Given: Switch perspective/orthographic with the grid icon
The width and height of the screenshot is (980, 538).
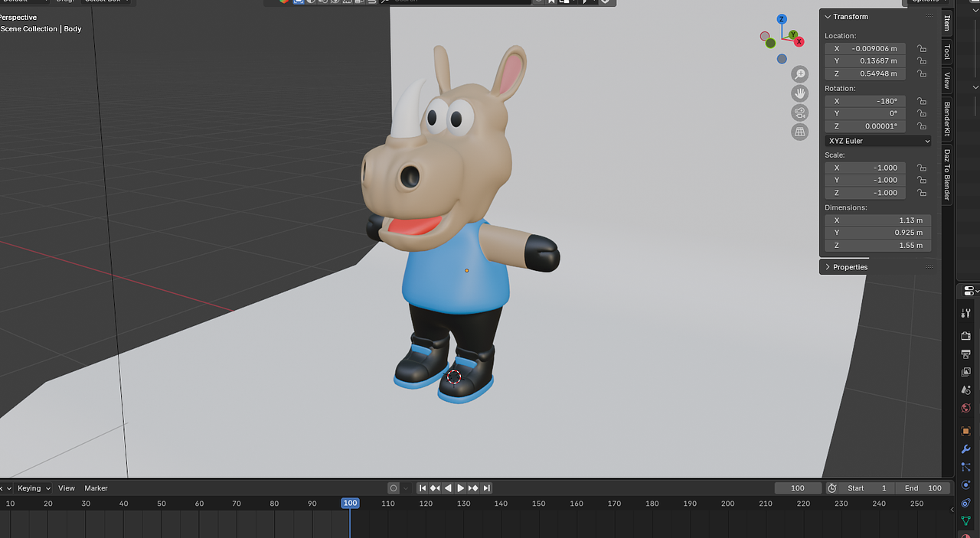Looking at the screenshot, I should pos(800,132).
